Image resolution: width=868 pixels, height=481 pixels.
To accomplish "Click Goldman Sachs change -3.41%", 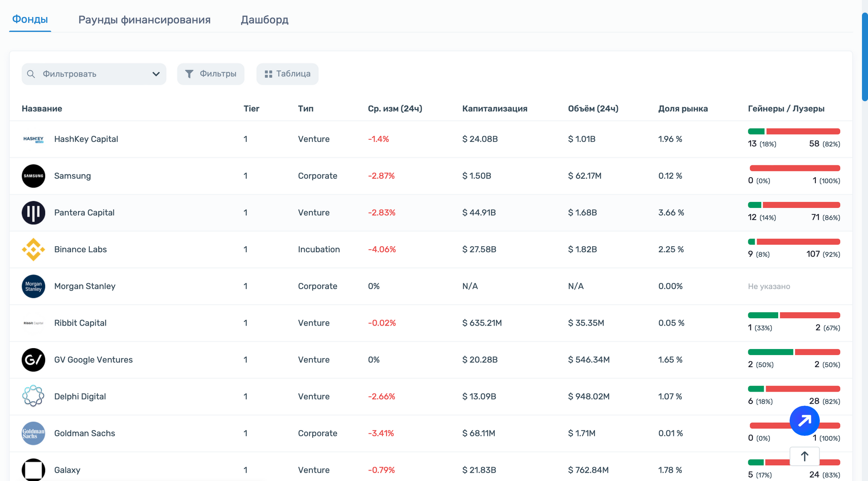I will (x=381, y=433).
